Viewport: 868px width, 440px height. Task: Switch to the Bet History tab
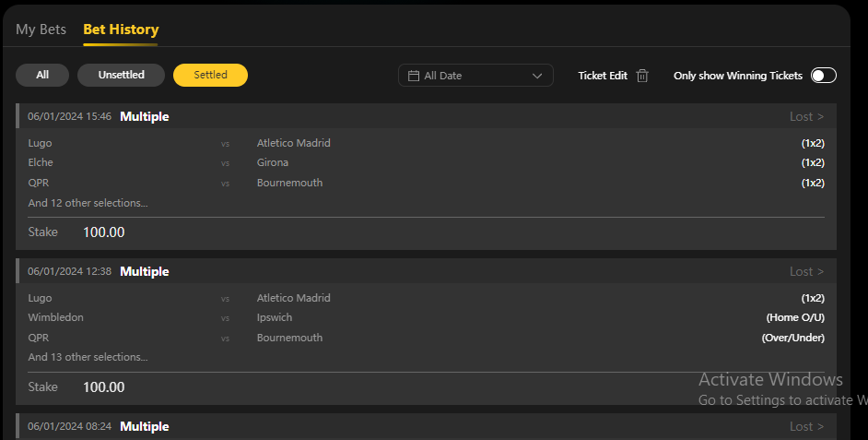(121, 30)
